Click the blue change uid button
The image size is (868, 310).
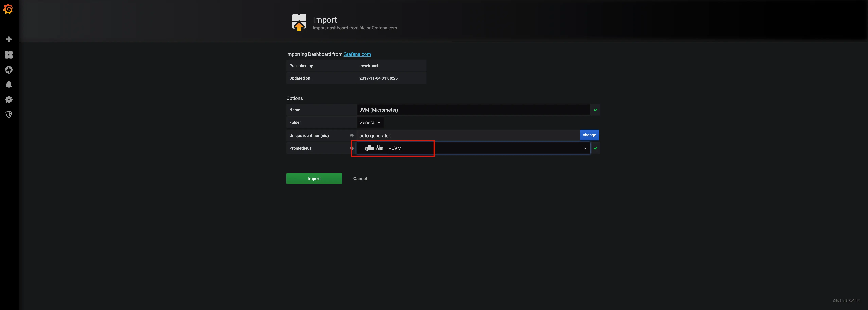tap(589, 135)
